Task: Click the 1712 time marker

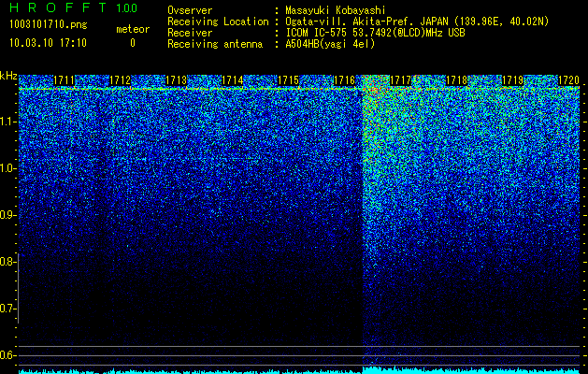Action: (x=121, y=80)
